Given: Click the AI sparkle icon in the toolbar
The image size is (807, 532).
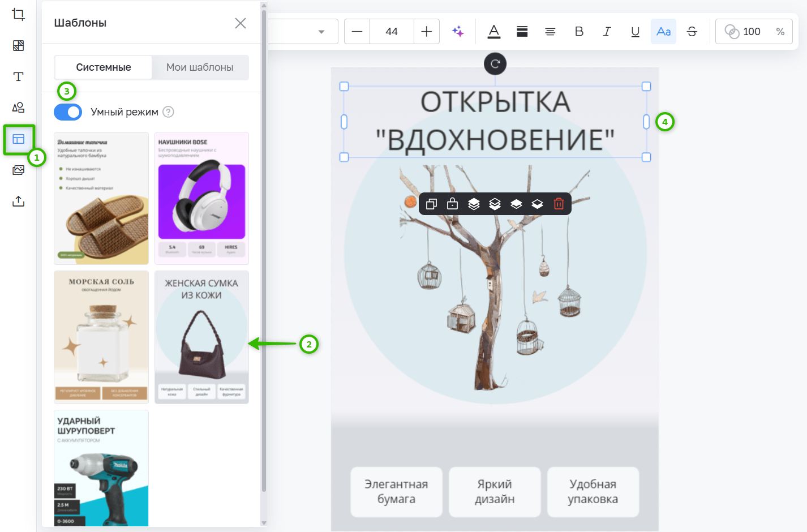Looking at the screenshot, I should (x=458, y=32).
